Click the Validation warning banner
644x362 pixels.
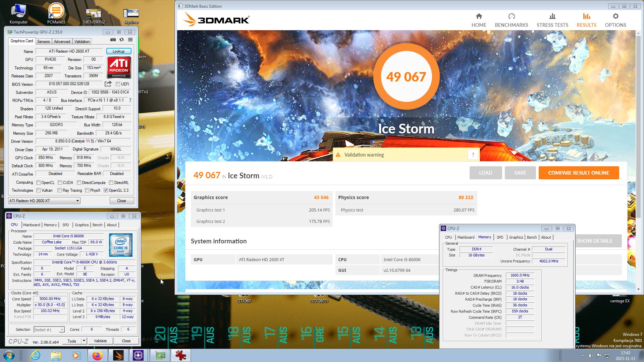[406, 155]
